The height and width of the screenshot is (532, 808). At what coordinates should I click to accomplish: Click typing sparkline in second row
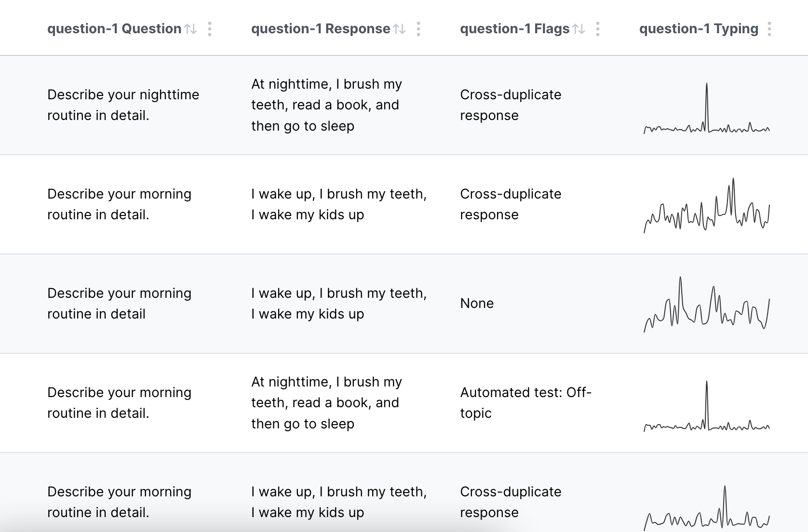pos(707,205)
